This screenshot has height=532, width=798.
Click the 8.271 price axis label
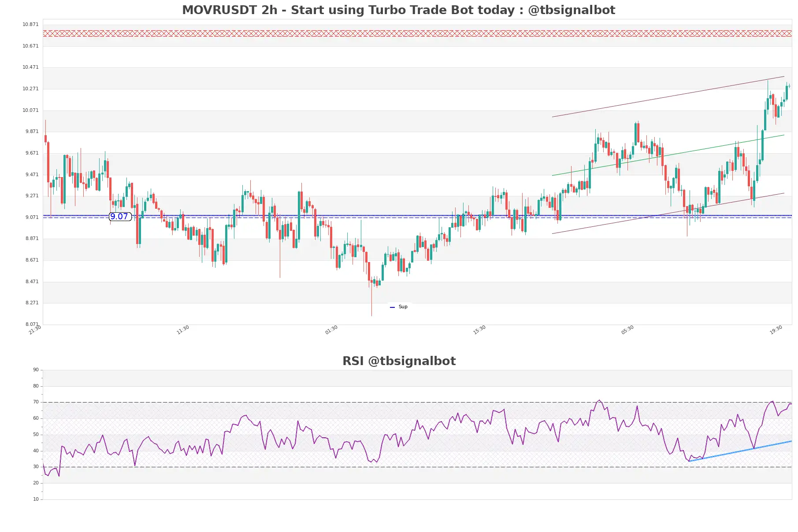click(32, 303)
